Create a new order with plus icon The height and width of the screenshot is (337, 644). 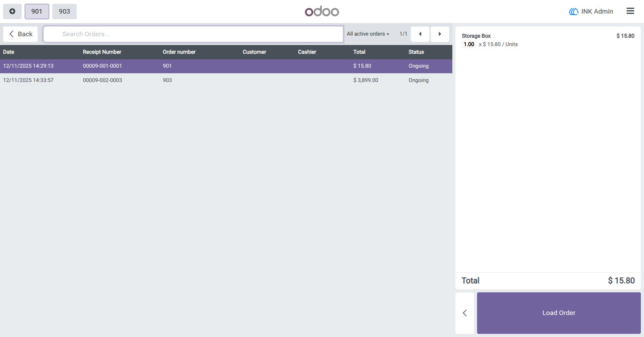12,12
